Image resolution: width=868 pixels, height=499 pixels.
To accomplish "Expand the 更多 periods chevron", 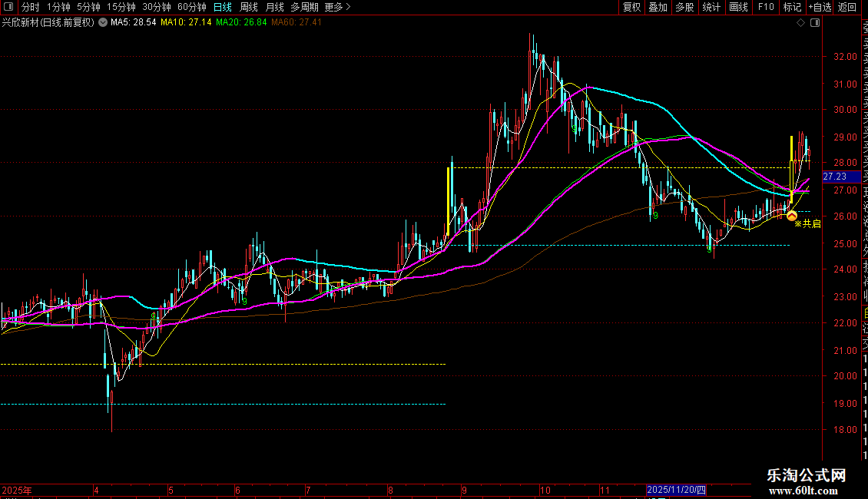I will 348,7.
